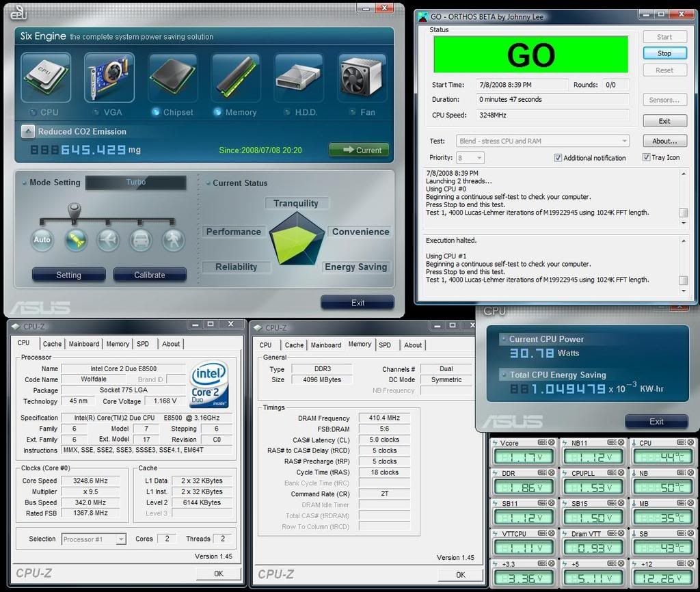Select the Fan icon in Six Engine
Image resolution: width=700 pixels, height=592 pixels.
pos(362,78)
